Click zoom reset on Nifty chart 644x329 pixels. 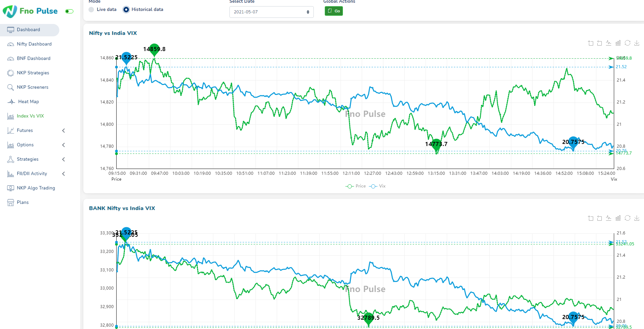pos(599,43)
